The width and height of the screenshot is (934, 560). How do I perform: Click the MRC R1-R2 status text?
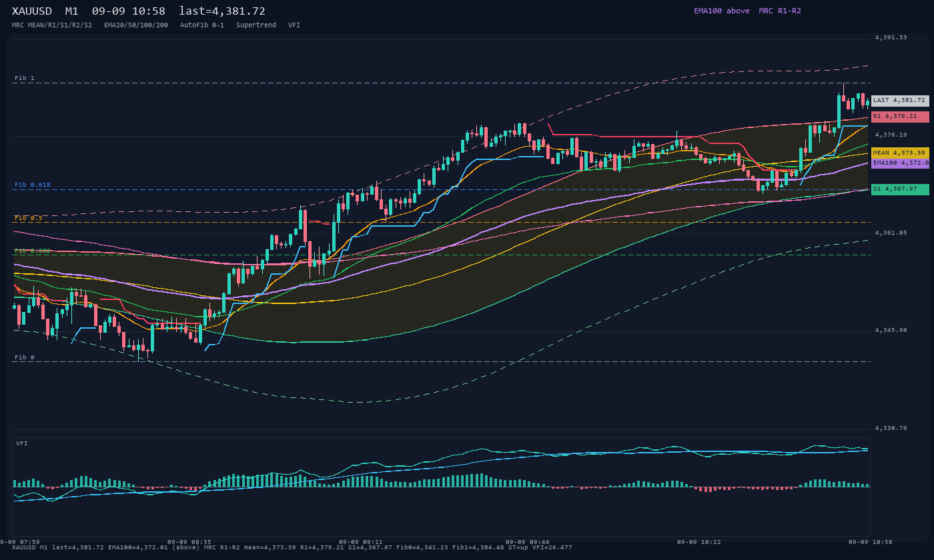pos(780,11)
